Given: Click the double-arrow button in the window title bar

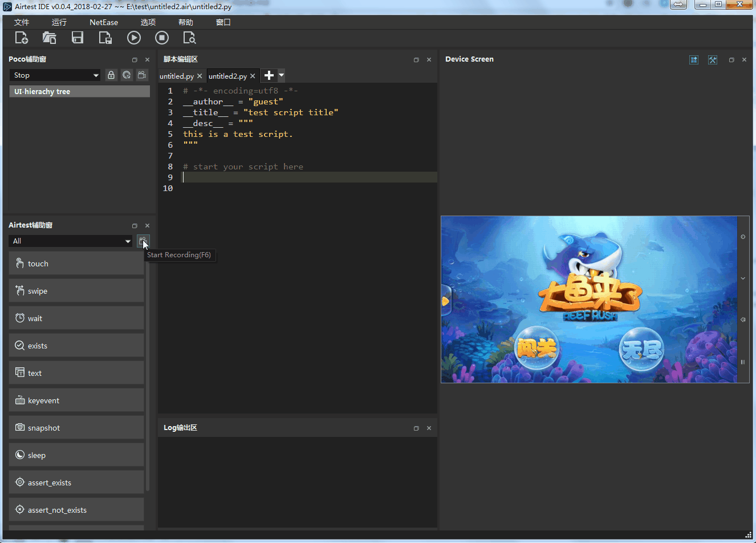Looking at the screenshot, I should (678, 5).
